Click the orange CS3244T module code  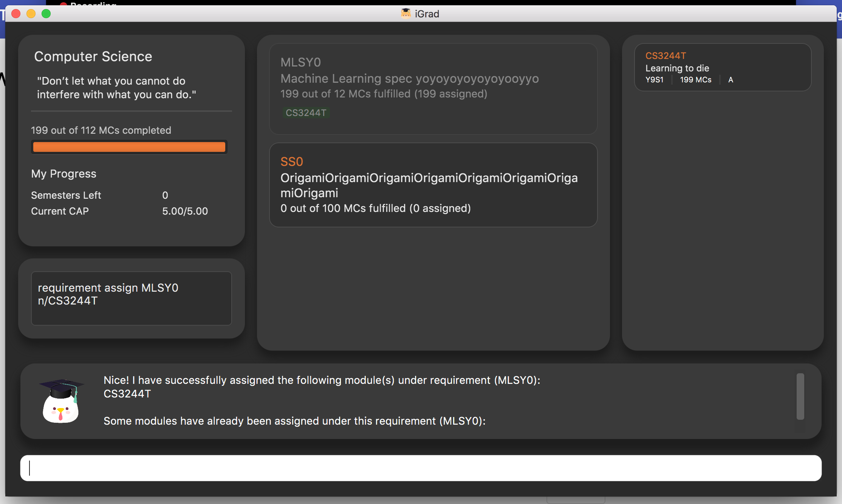666,56
